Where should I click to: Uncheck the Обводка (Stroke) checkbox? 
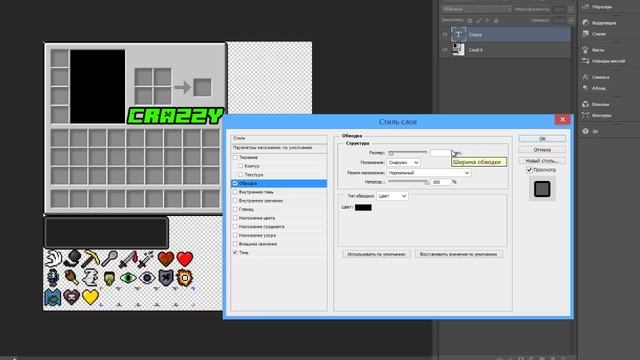pyautogui.click(x=235, y=183)
